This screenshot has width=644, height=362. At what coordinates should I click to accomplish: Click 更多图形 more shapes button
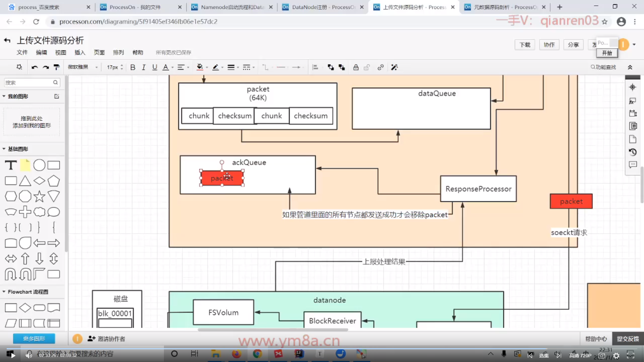34,339
